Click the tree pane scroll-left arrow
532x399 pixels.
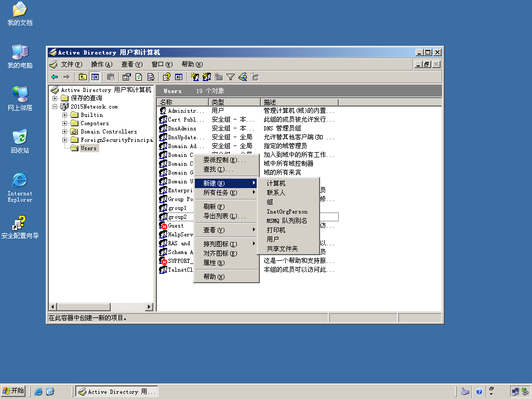point(52,307)
